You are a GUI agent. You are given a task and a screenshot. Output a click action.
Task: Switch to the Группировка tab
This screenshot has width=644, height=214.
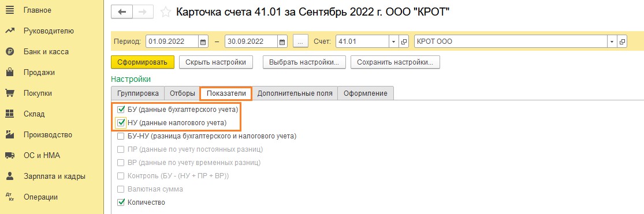point(137,93)
